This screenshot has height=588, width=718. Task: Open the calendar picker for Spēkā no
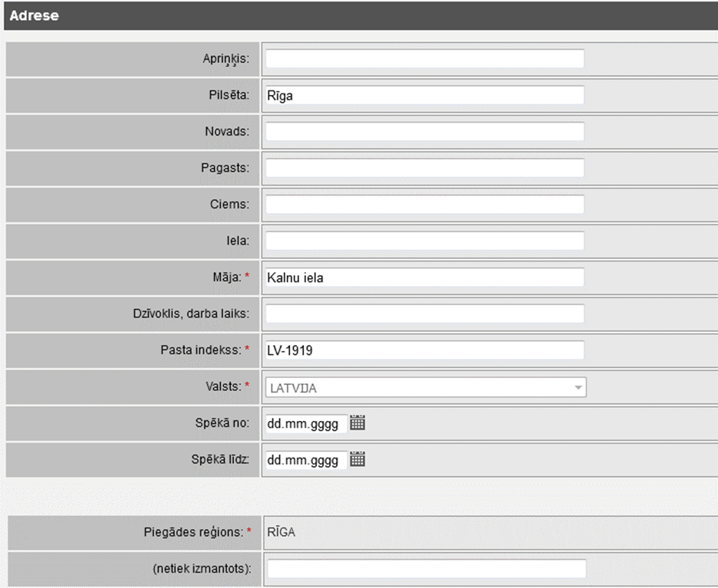tap(357, 422)
